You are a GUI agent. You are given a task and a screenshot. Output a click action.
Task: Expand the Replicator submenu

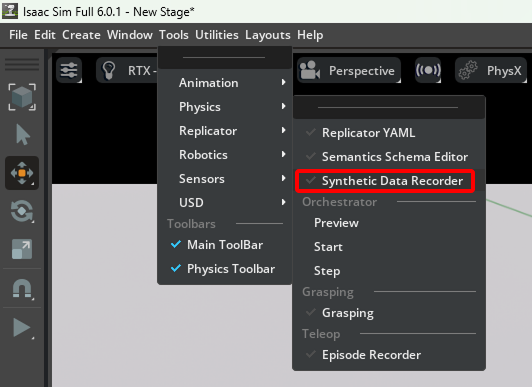tap(225, 131)
